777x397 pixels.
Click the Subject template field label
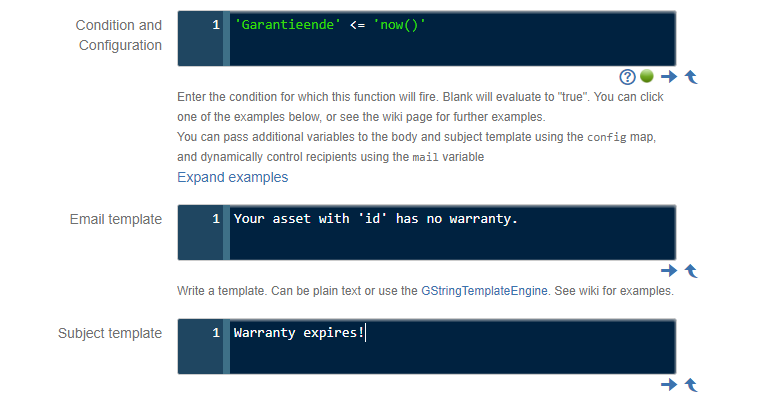110,333
